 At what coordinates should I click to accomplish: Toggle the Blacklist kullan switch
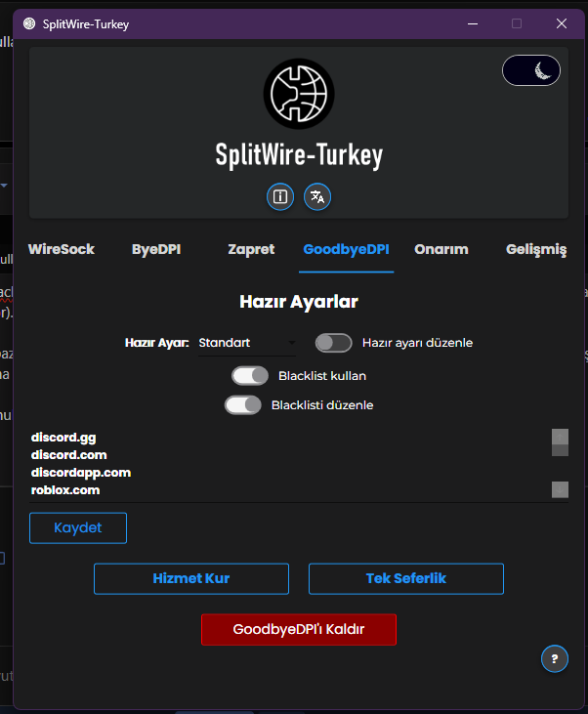click(x=250, y=376)
